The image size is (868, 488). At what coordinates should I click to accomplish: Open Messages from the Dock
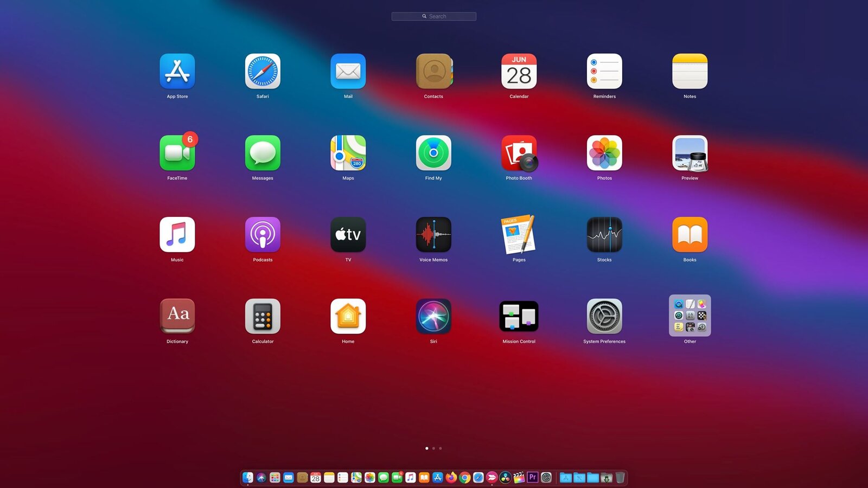(x=384, y=477)
